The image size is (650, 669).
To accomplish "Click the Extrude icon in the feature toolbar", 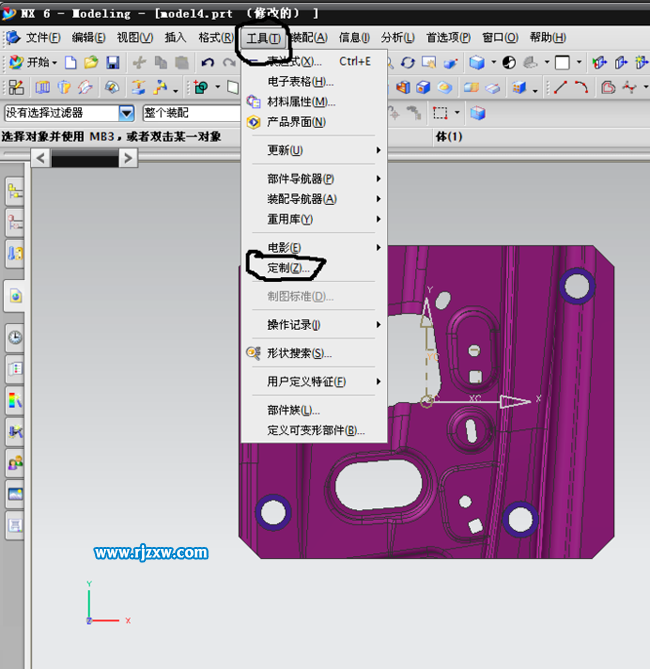I will [x=42, y=87].
